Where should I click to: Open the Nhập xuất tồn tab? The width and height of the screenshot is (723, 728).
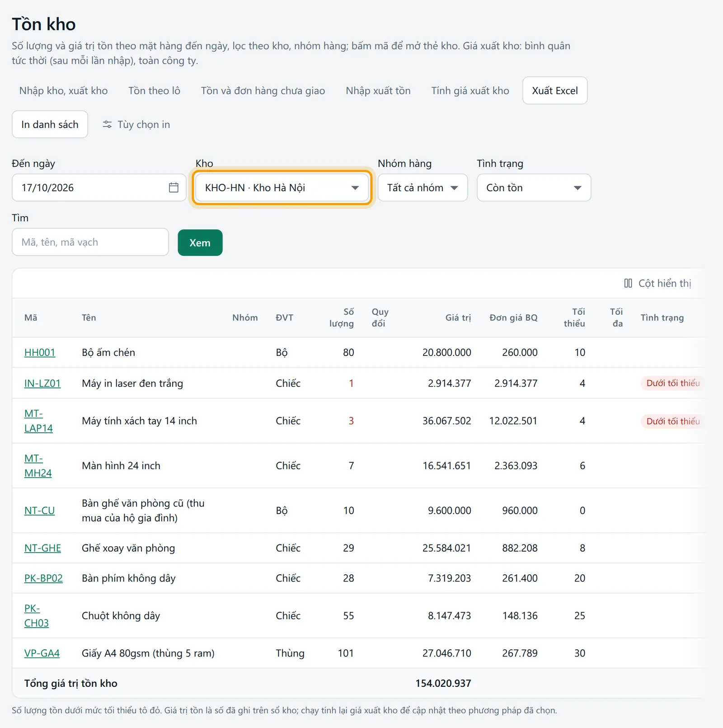point(378,90)
